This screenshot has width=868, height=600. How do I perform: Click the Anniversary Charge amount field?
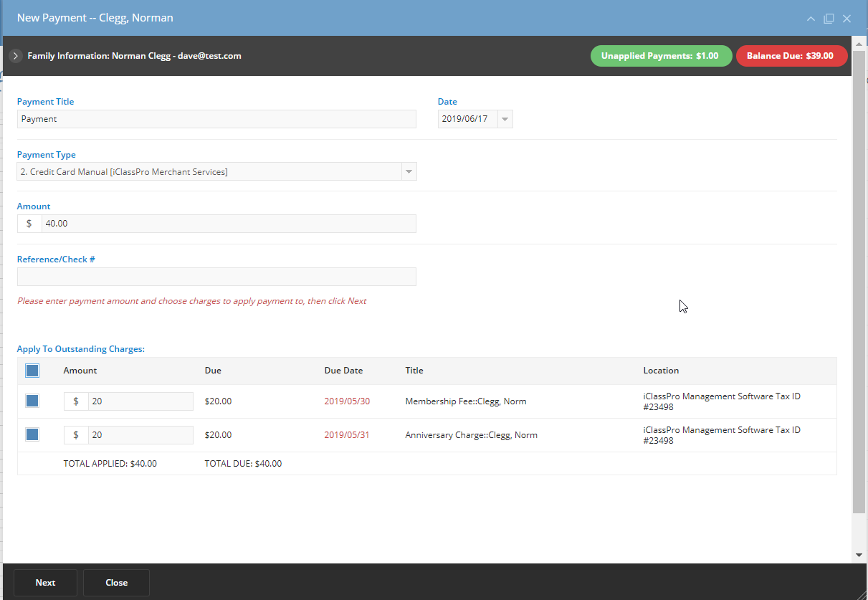pos(140,435)
